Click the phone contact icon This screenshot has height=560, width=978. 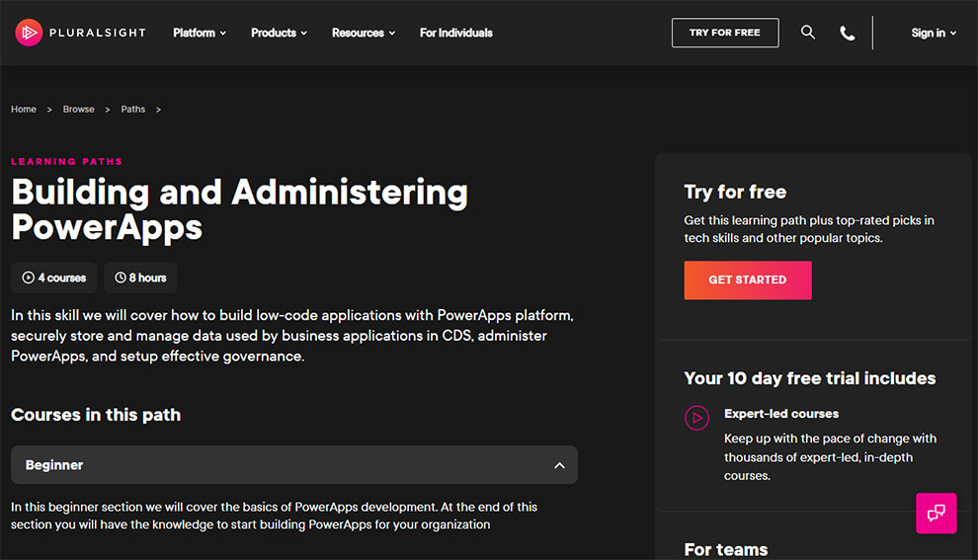click(x=847, y=33)
